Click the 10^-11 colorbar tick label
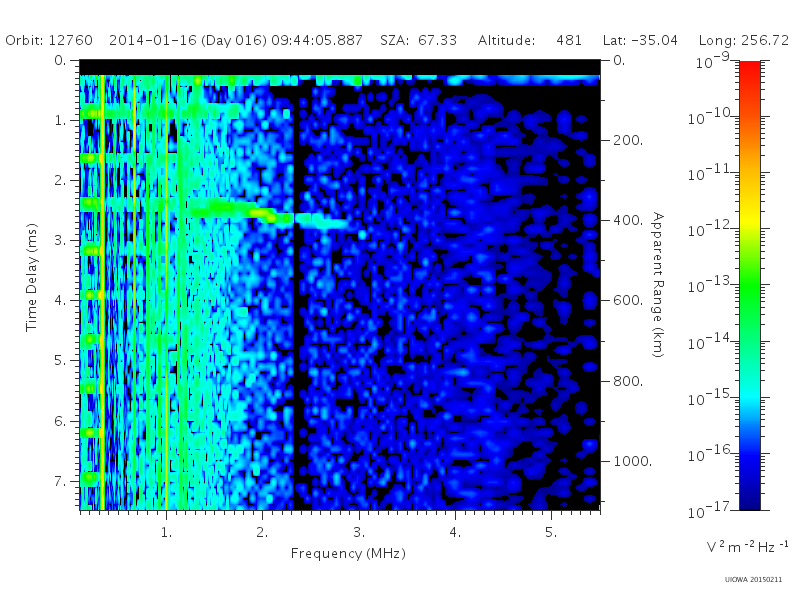The image size is (800, 600). [x=710, y=173]
